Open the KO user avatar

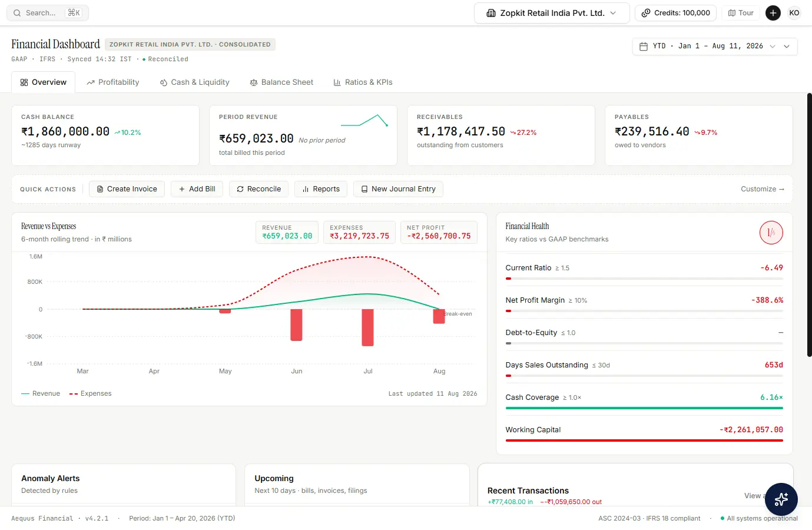tap(794, 13)
